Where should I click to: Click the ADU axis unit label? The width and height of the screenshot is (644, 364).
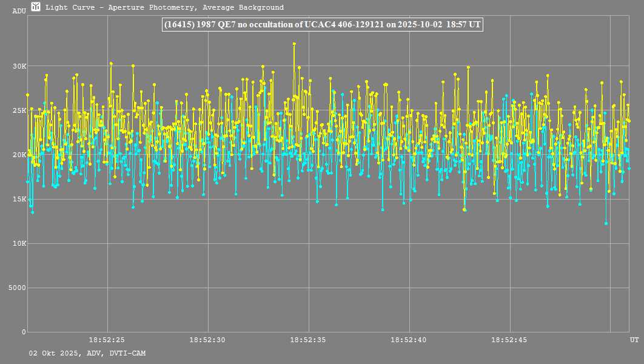coord(19,11)
